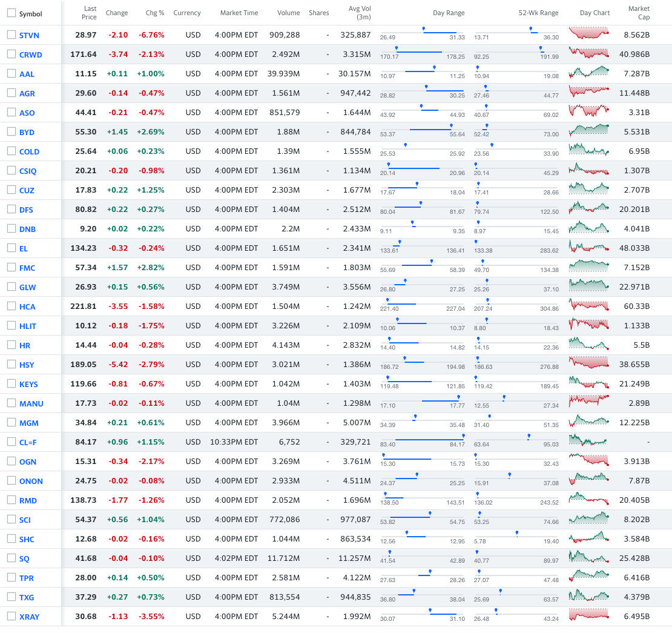Screen dimensions: 672x633
Task: Sort by the Day Range header
Action: (448, 13)
